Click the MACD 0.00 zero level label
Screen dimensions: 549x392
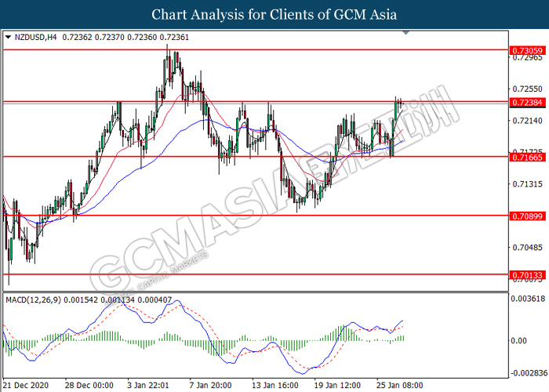tap(521, 340)
